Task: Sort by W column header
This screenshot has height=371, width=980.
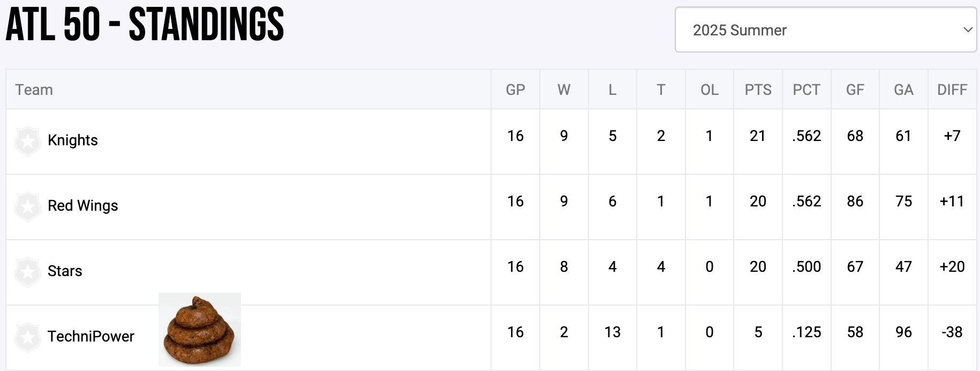Action: [564, 90]
